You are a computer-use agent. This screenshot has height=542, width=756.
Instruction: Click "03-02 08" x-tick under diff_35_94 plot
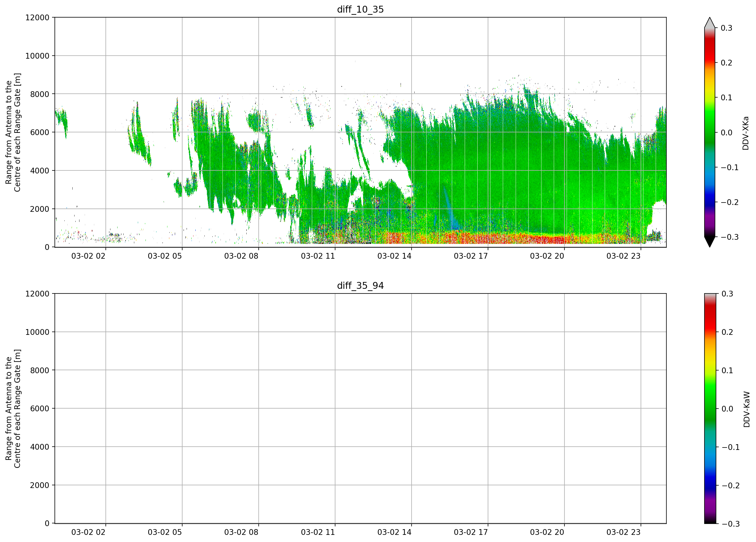coord(241,532)
